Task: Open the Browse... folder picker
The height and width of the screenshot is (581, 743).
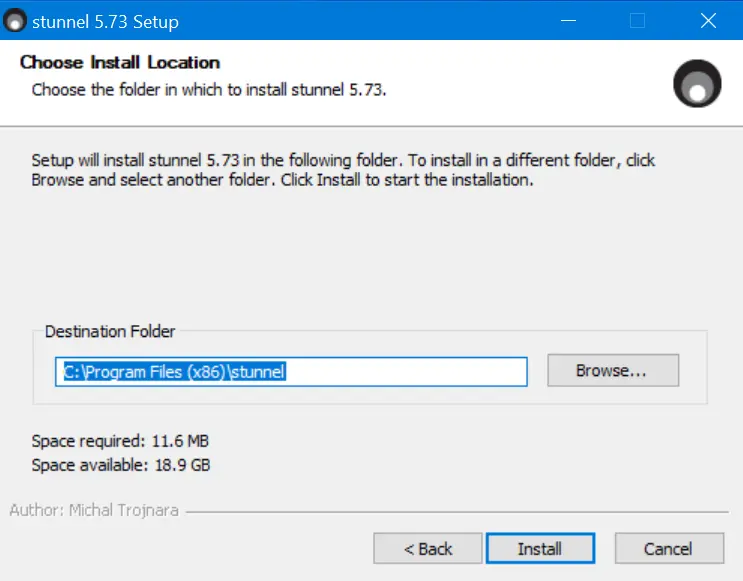Action: 613,370
